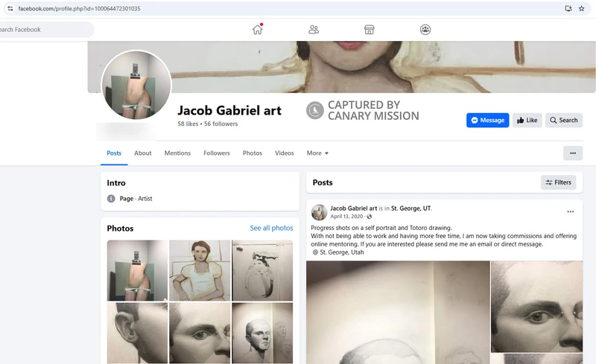Go to Facebook Home icon
This screenshot has height=364, width=596.
pyautogui.click(x=257, y=29)
